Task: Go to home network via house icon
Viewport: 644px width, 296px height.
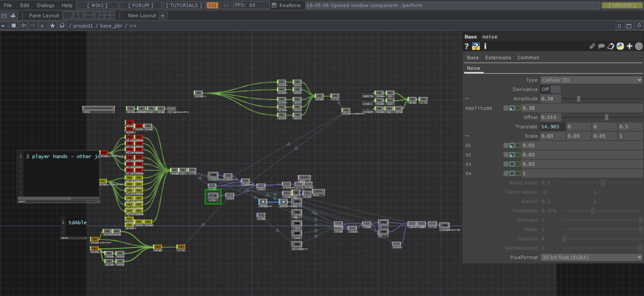Action: (x=62, y=26)
